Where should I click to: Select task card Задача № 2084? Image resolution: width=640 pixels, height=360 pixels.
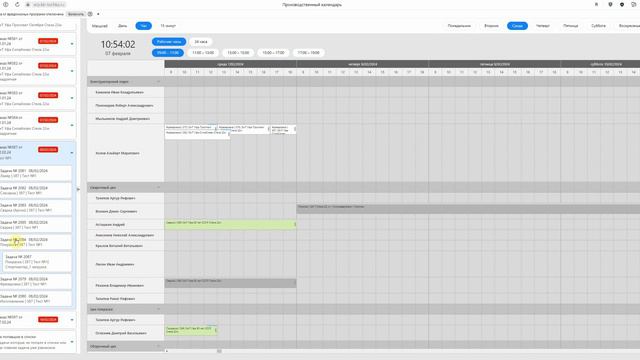tap(36, 242)
